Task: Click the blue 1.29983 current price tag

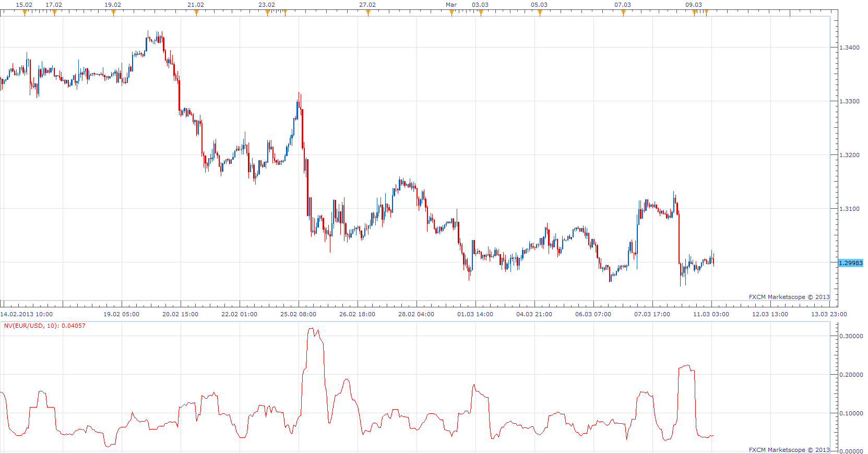Action: point(851,263)
